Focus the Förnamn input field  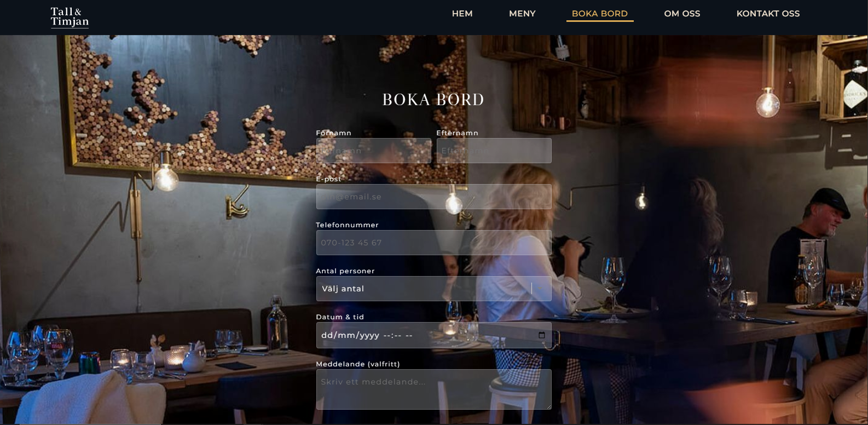click(374, 151)
